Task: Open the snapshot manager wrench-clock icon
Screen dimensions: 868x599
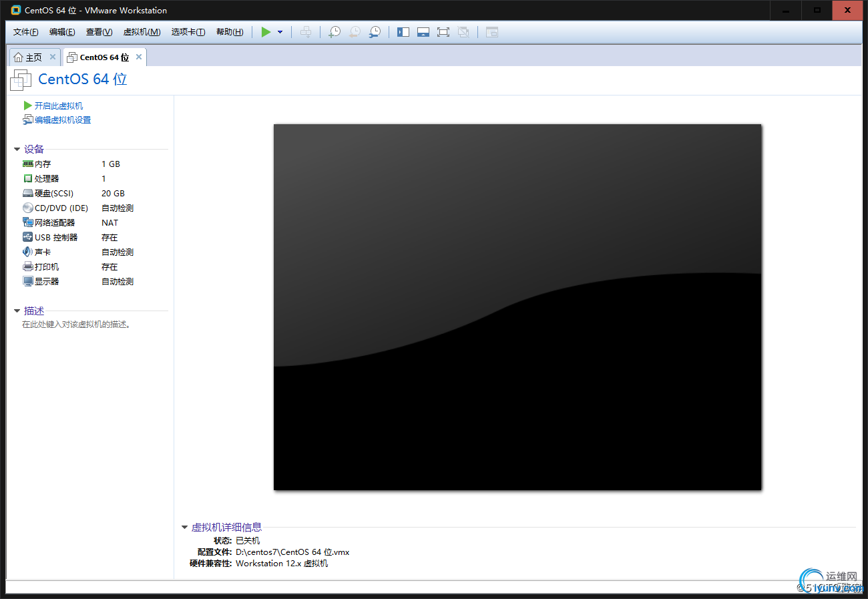Action: [375, 32]
